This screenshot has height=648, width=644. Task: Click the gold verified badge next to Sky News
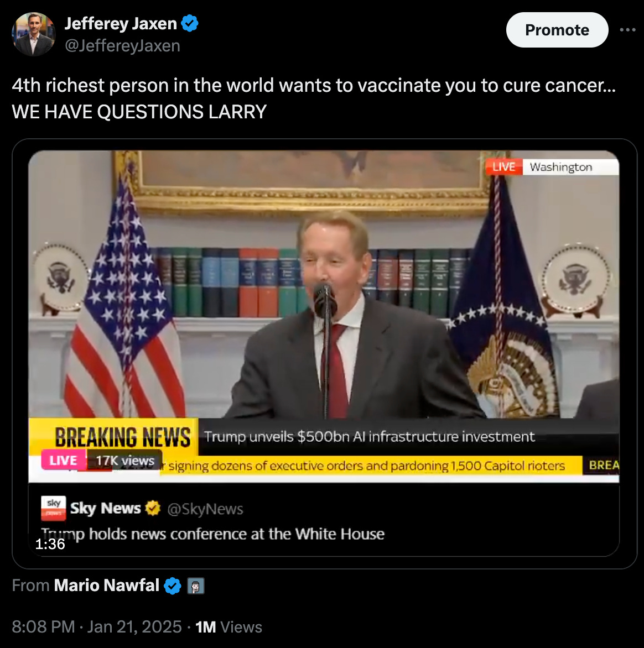click(153, 508)
